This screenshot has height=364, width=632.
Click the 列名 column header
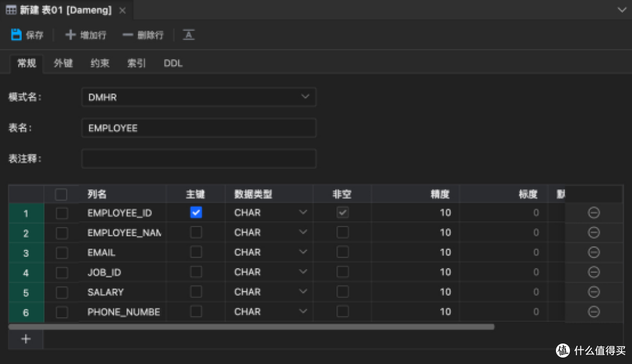click(x=97, y=194)
